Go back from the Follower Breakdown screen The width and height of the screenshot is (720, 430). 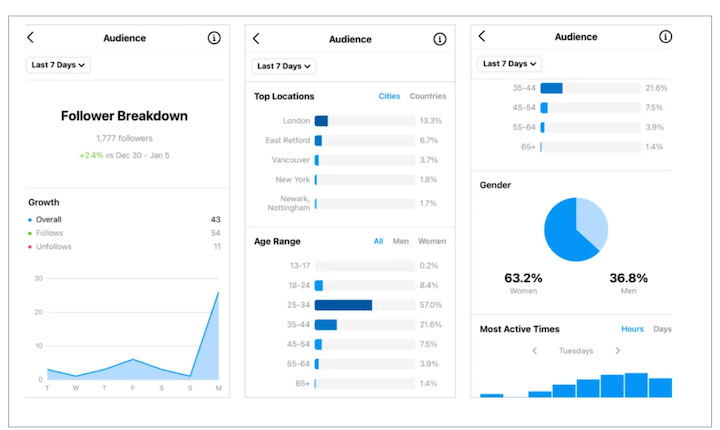pos(30,38)
